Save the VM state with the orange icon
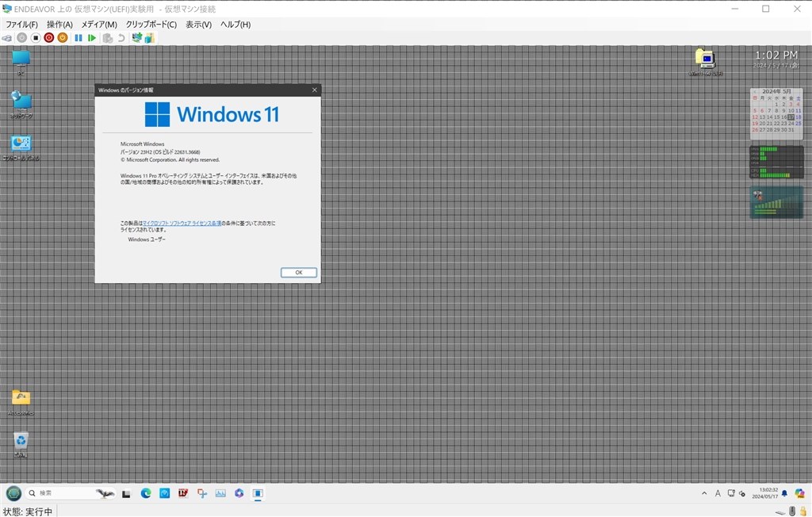 62,38
